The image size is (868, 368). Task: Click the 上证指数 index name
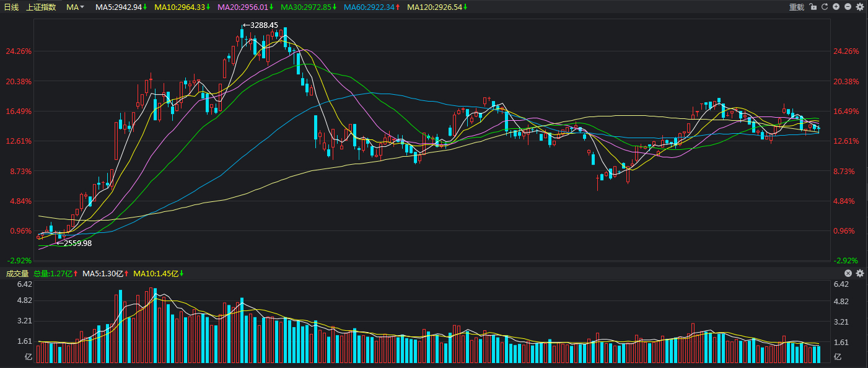click(x=41, y=7)
